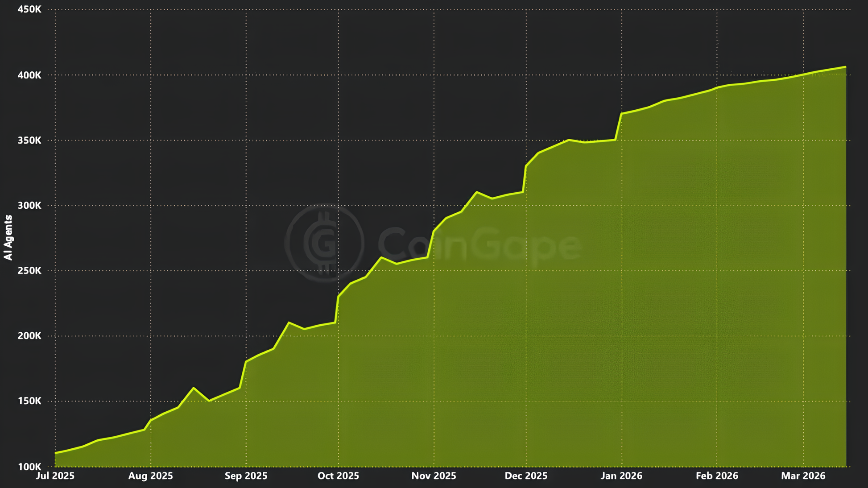Click the Dec 2025 x-axis label
Image resolution: width=868 pixels, height=488 pixels.
pyautogui.click(x=526, y=476)
